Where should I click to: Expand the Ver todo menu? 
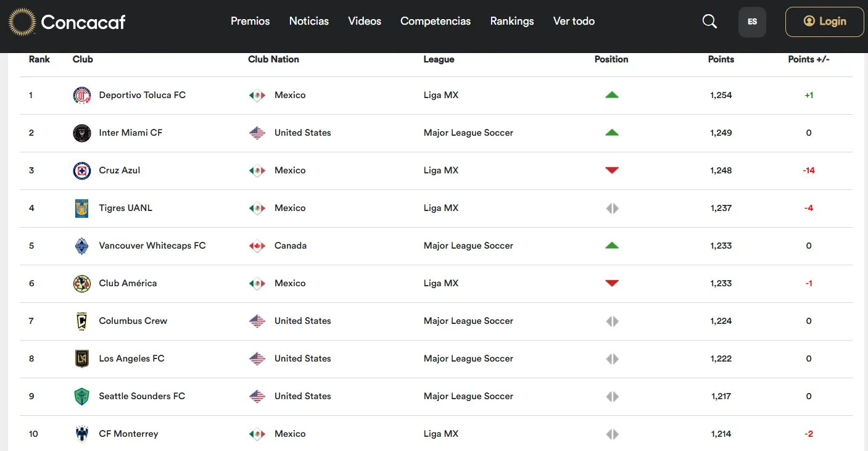click(x=574, y=21)
